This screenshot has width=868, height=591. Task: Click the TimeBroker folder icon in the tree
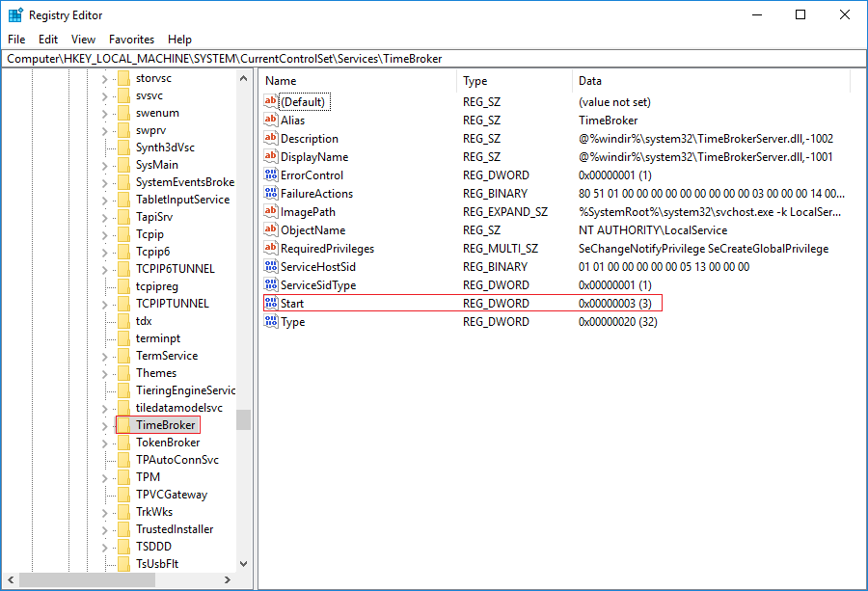[123, 425]
